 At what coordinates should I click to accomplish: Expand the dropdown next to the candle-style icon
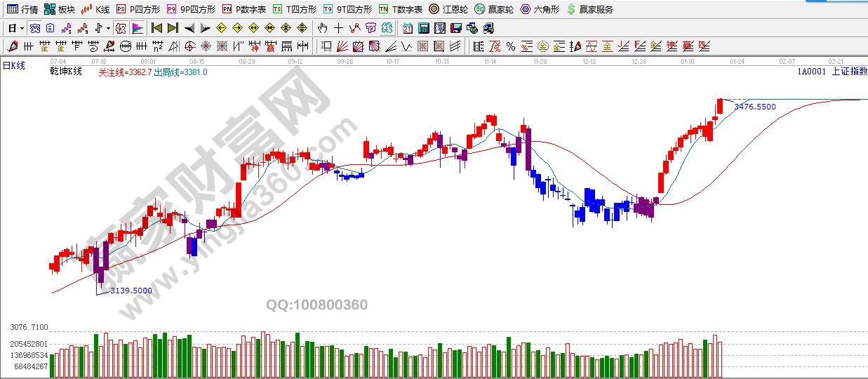click(x=107, y=28)
